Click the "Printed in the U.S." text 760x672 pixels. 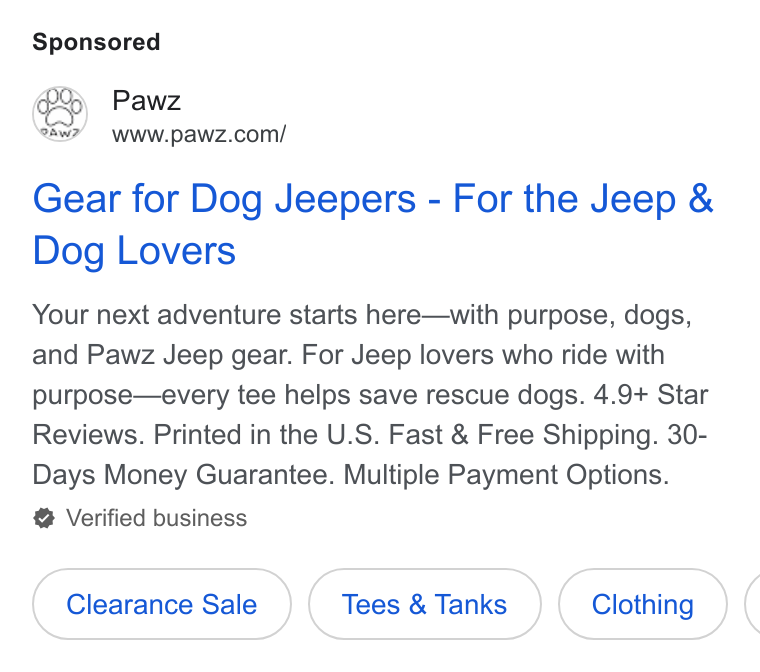[x=266, y=434]
